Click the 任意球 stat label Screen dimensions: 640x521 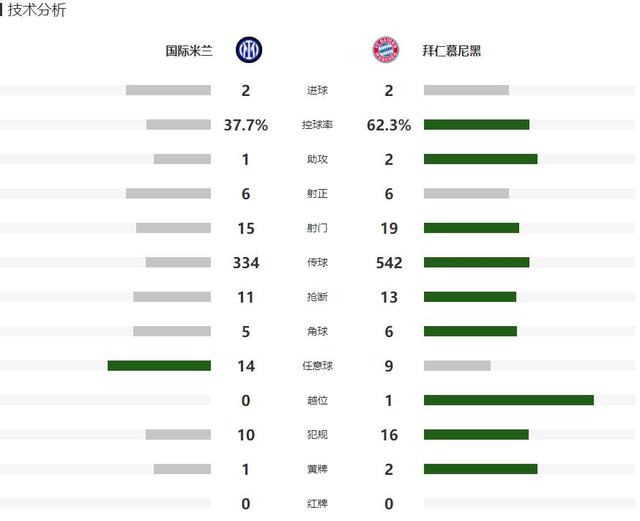pyautogui.click(x=317, y=366)
